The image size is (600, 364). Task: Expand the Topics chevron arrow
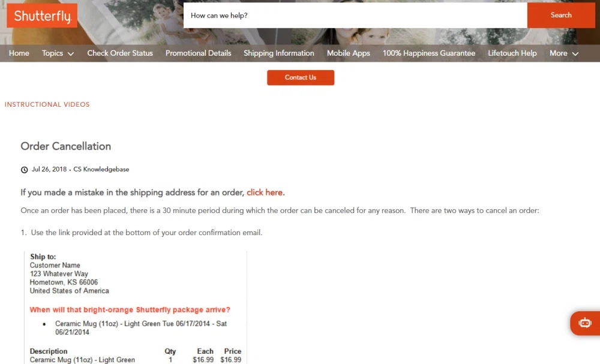[70, 54]
